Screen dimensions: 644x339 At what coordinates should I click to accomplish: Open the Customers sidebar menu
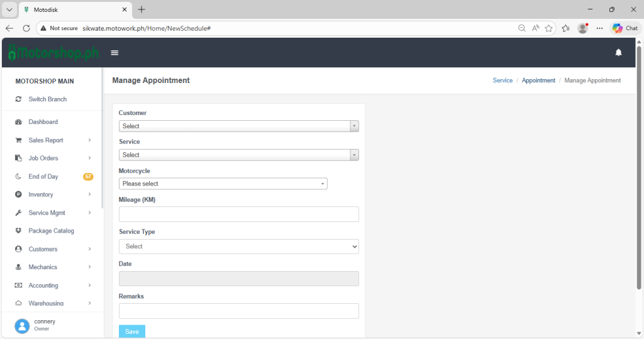(43, 249)
